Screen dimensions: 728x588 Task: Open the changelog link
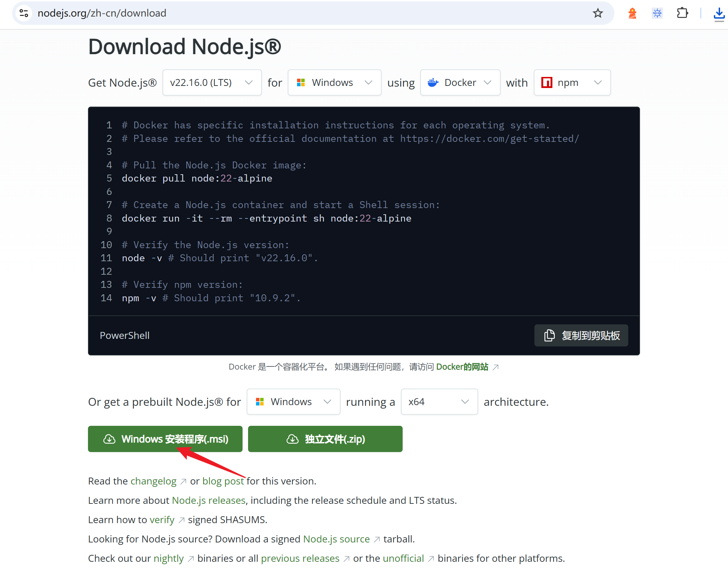tap(154, 481)
